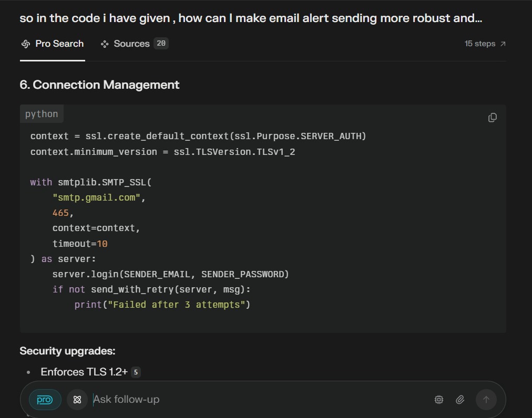The width and height of the screenshot is (532, 418).
Task: Attach a file with the paperclip icon
Action: pos(460,400)
